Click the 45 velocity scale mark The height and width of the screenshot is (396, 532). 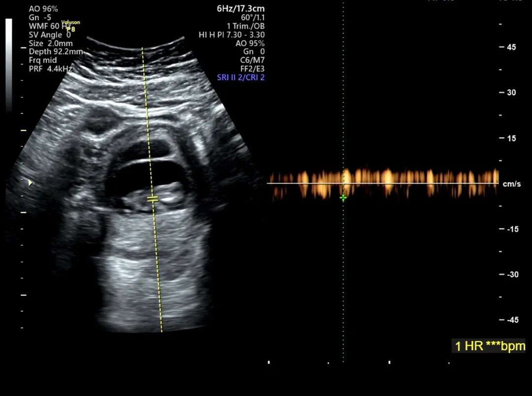tap(511, 47)
